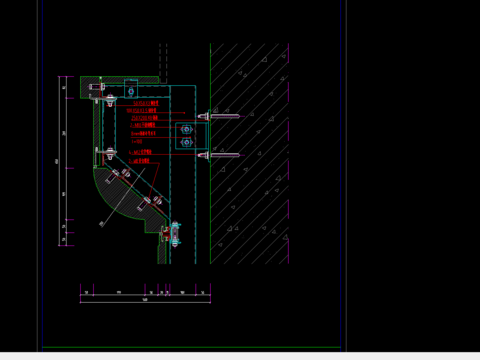Click the lower anchor bolt in the concrete wall
This screenshot has height=360, width=480.
(x=219, y=155)
